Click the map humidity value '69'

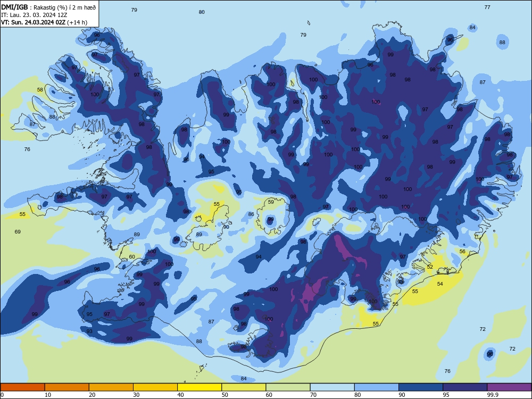(x=18, y=232)
